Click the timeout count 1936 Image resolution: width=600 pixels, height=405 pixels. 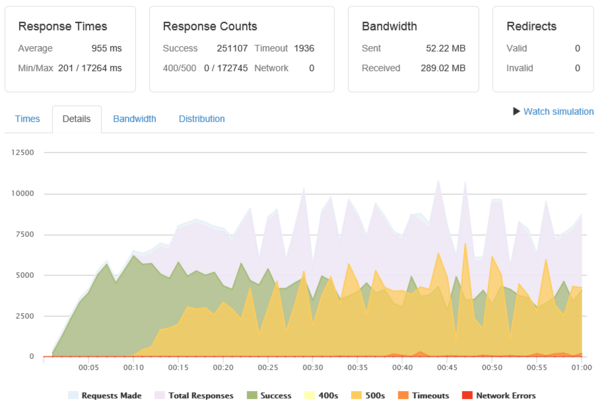(304, 48)
